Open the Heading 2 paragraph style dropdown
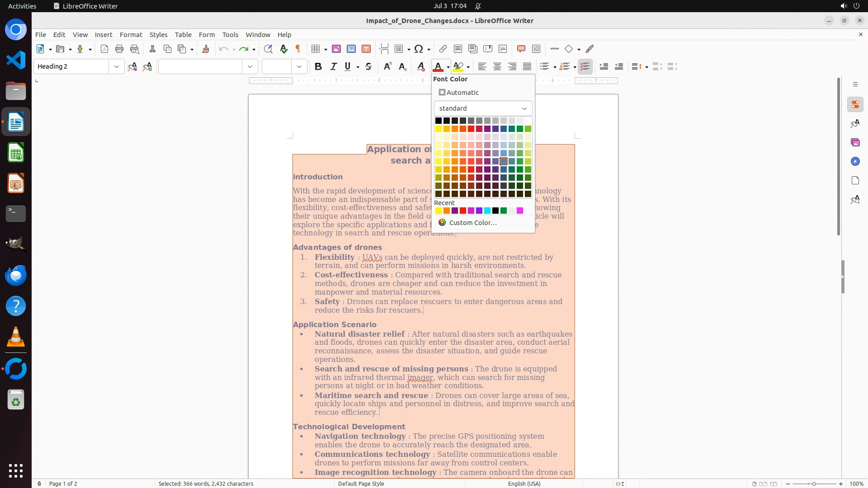This screenshot has width=868, height=488. tap(117, 66)
